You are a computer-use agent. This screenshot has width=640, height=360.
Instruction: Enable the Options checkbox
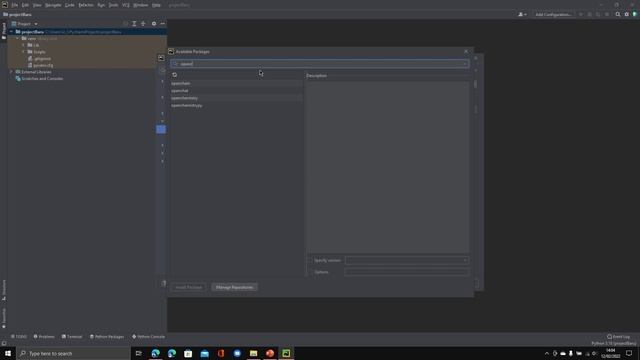tap(310, 272)
